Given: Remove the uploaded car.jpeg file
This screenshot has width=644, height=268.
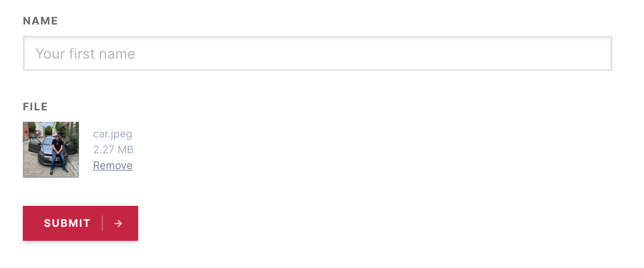Looking at the screenshot, I should tap(113, 166).
